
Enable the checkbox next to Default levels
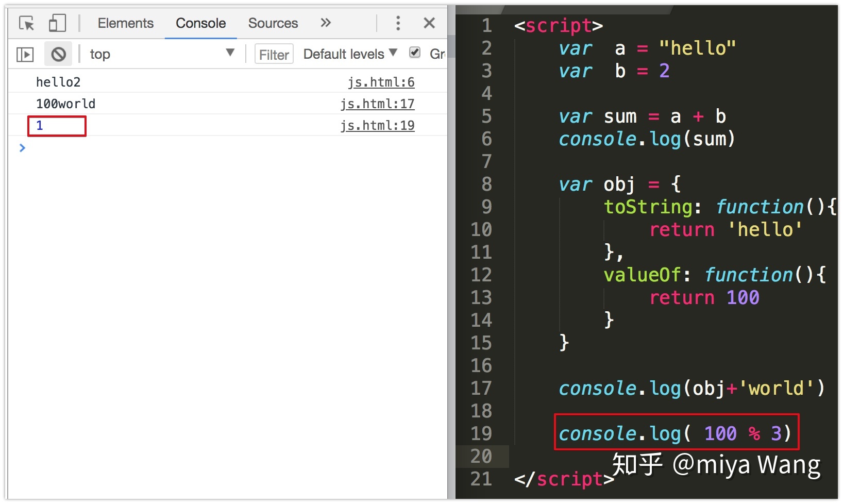coord(415,53)
